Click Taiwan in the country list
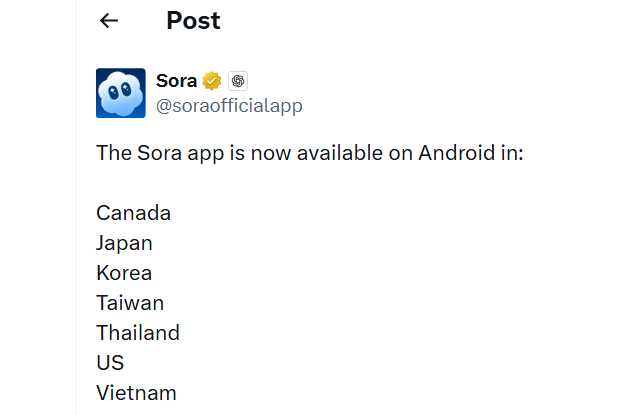 [130, 302]
